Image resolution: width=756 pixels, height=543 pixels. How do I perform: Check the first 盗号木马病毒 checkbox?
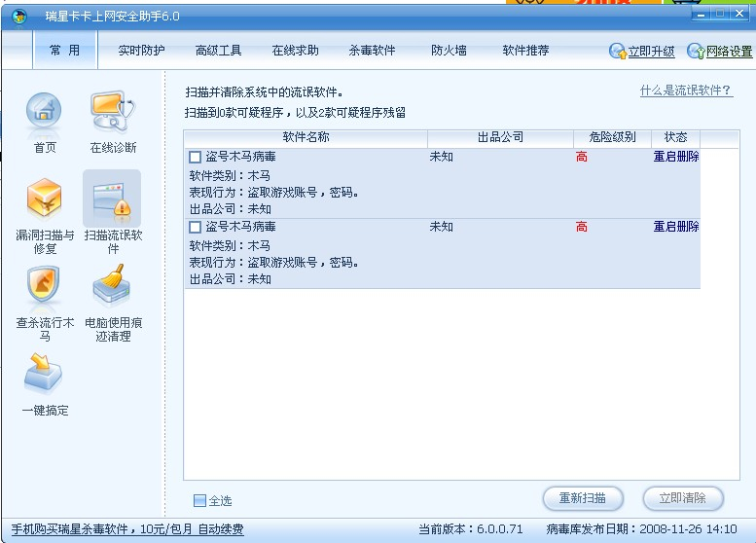tap(195, 158)
